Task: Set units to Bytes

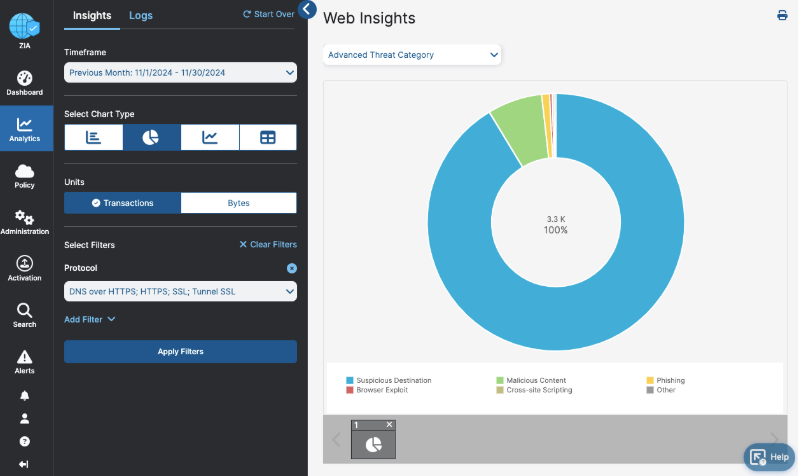Action: [238, 203]
